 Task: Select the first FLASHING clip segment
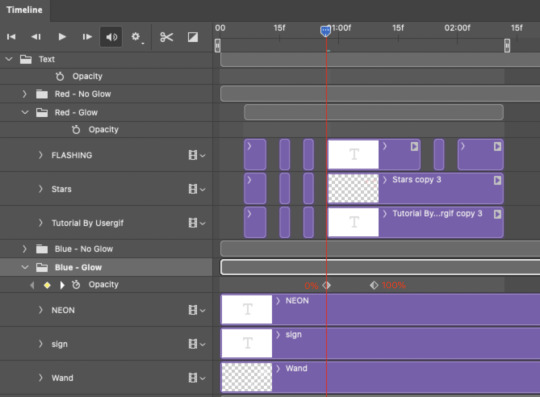point(255,155)
